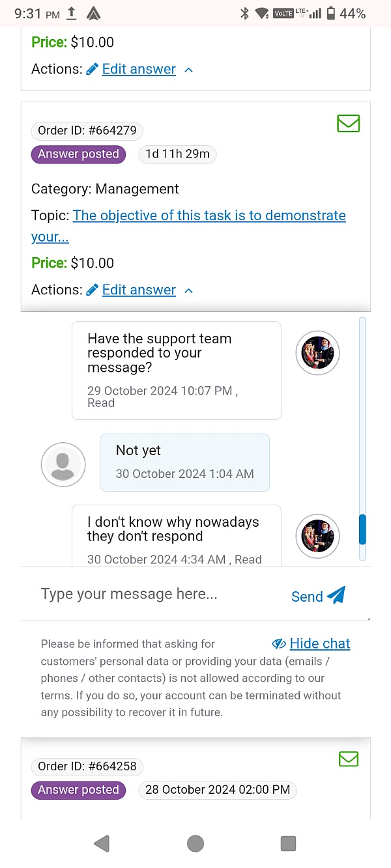Open envelope icon for order #664258
The height and width of the screenshot is (868, 391).
click(x=349, y=759)
